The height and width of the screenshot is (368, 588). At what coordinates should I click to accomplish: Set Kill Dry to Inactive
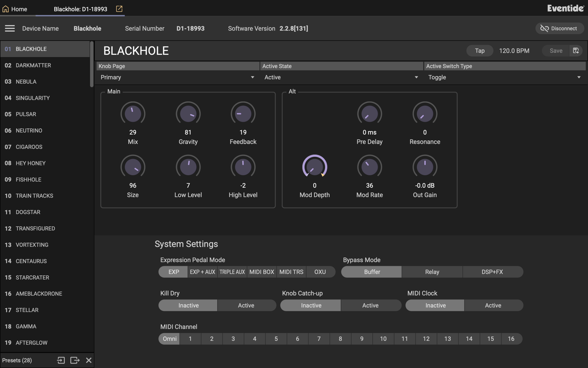click(x=188, y=305)
